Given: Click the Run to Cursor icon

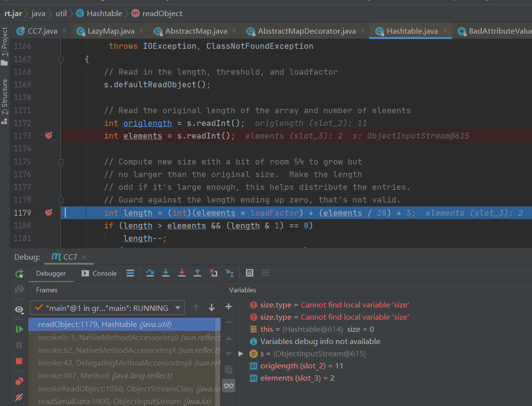Looking at the screenshot, I should coord(230,273).
